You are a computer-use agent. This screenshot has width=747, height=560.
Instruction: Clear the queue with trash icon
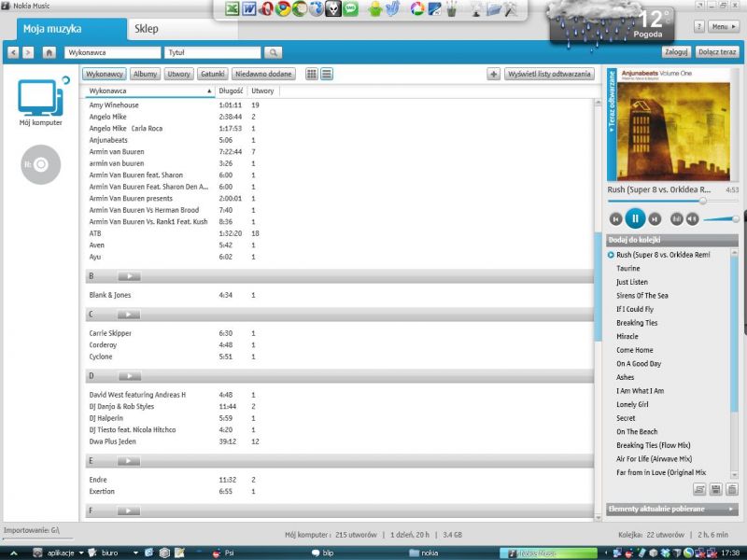(732, 489)
